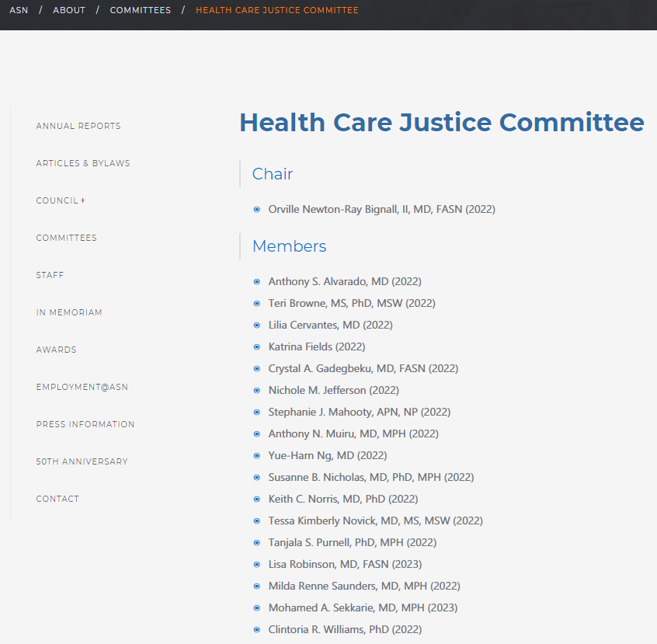
Task: Click bullet icon beside Milda Renne Saunders
Action: coord(257,587)
